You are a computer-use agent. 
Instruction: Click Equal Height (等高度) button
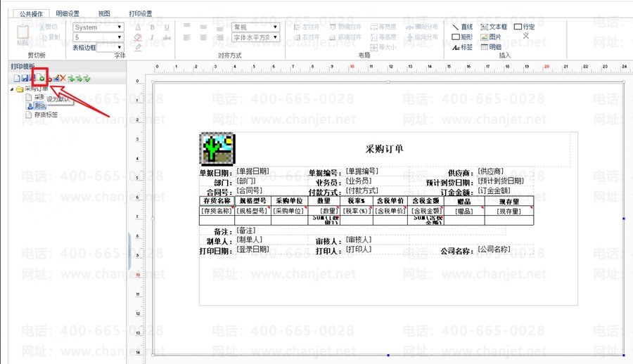pyautogui.click(x=383, y=37)
